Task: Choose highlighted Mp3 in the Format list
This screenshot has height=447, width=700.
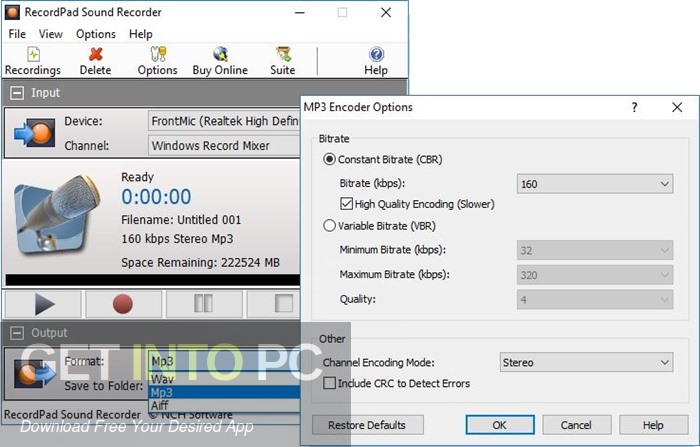Action: (x=224, y=392)
